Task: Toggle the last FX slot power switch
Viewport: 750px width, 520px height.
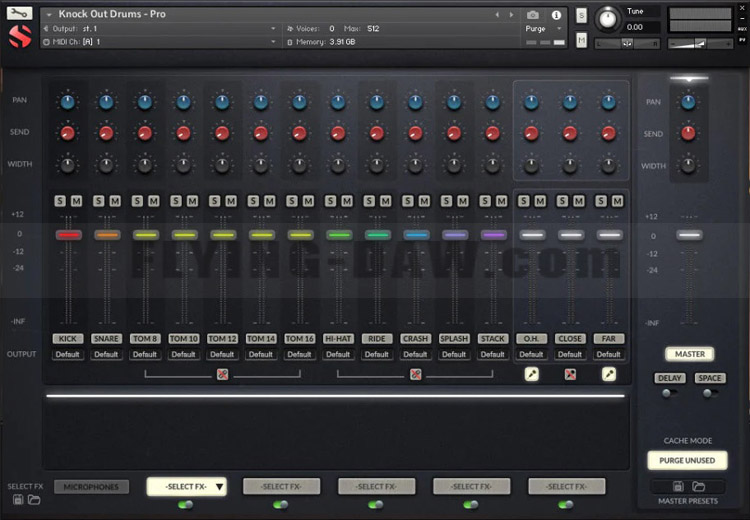Action: (x=566, y=504)
